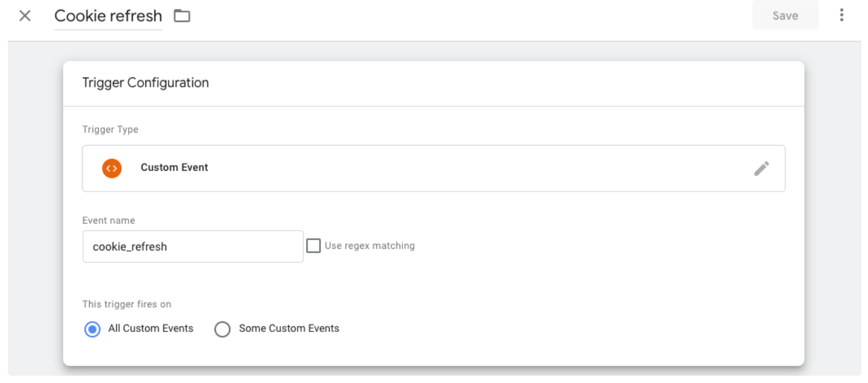This screenshot has width=868, height=383.
Task: Close the trigger editor with the X icon
Action: [25, 16]
